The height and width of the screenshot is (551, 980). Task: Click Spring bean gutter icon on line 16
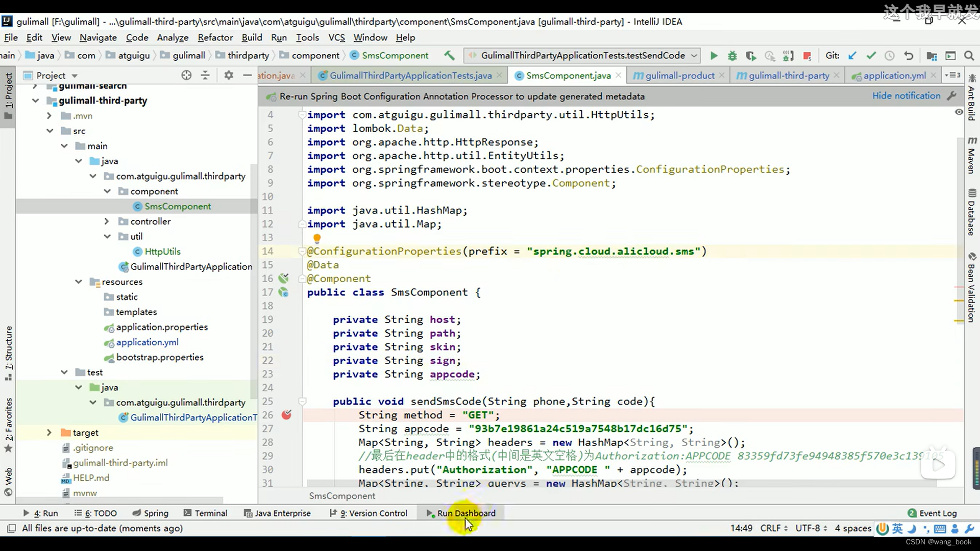coord(284,279)
